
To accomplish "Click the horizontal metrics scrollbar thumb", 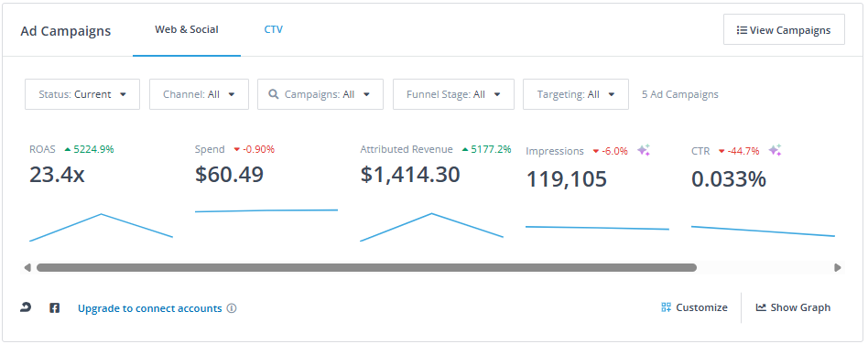I will coord(366,268).
